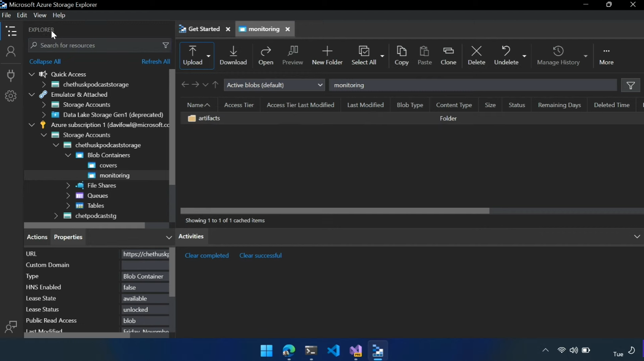
Task: Open the Active blobs view dropdown
Action: tap(274, 85)
